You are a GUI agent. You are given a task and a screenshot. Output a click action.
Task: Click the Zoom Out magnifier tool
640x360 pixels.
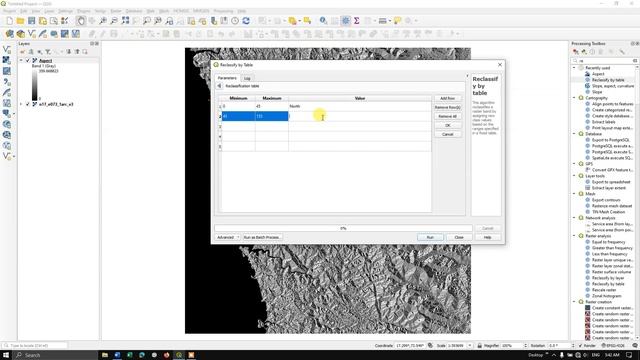tap(114, 21)
